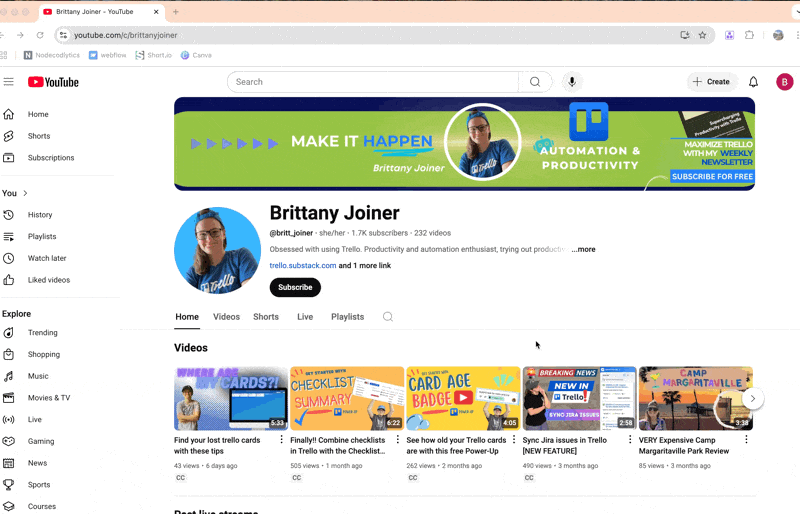Click the search magnifier button
This screenshot has width=800, height=514.
point(535,82)
